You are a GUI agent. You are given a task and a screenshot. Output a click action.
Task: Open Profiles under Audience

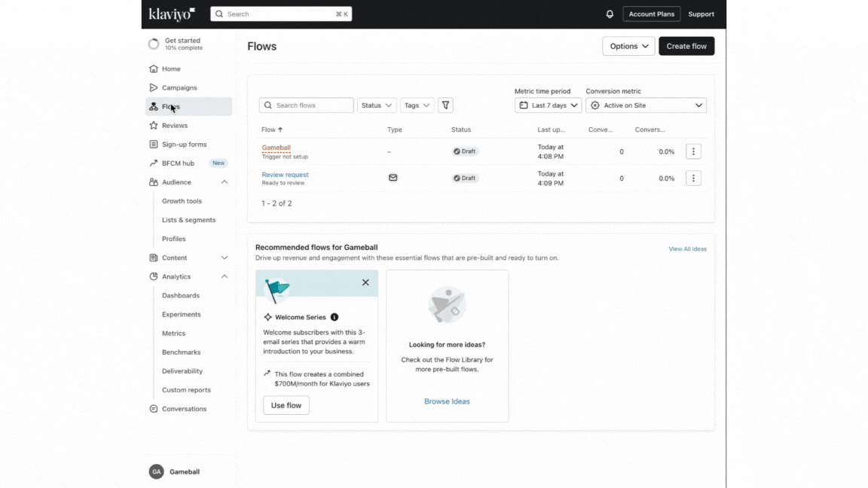tap(174, 239)
